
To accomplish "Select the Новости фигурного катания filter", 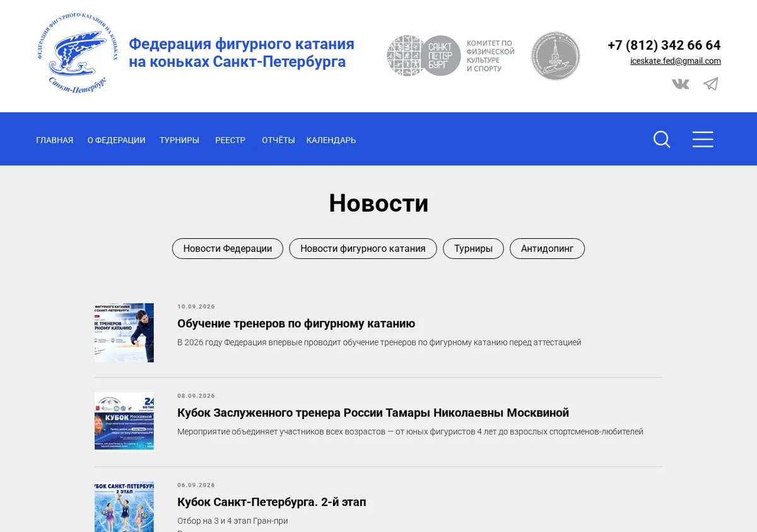I will click(363, 248).
